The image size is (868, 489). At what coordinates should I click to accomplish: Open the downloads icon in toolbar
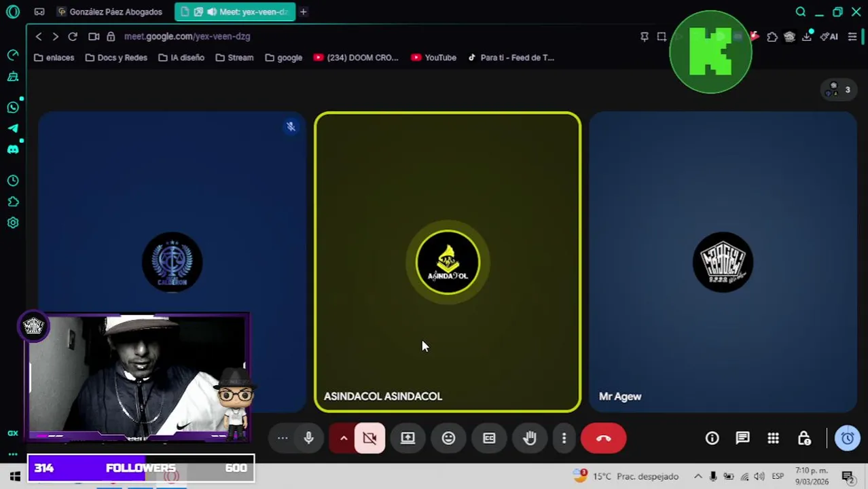point(807,37)
